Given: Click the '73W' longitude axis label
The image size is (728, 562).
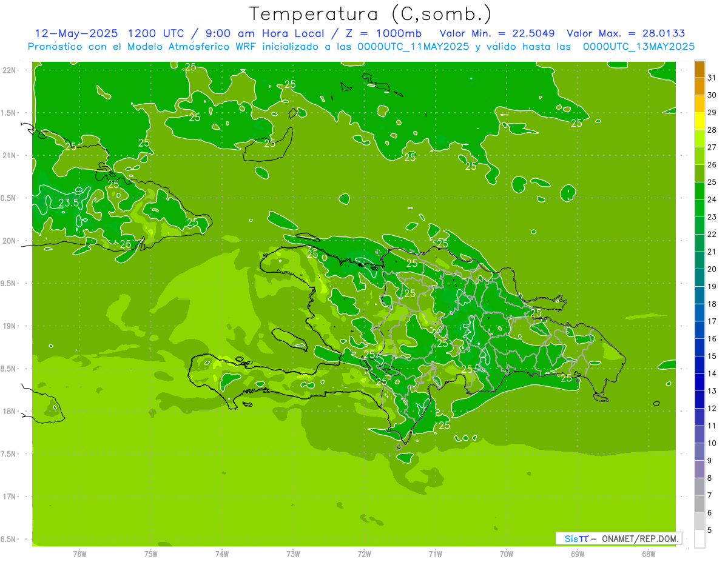Looking at the screenshot, I should tap(293, 554).
